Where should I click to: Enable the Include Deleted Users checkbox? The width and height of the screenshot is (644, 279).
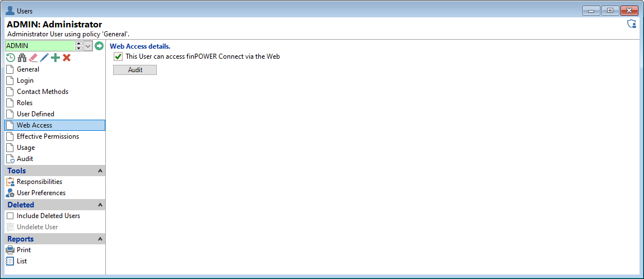coord(10,216)
